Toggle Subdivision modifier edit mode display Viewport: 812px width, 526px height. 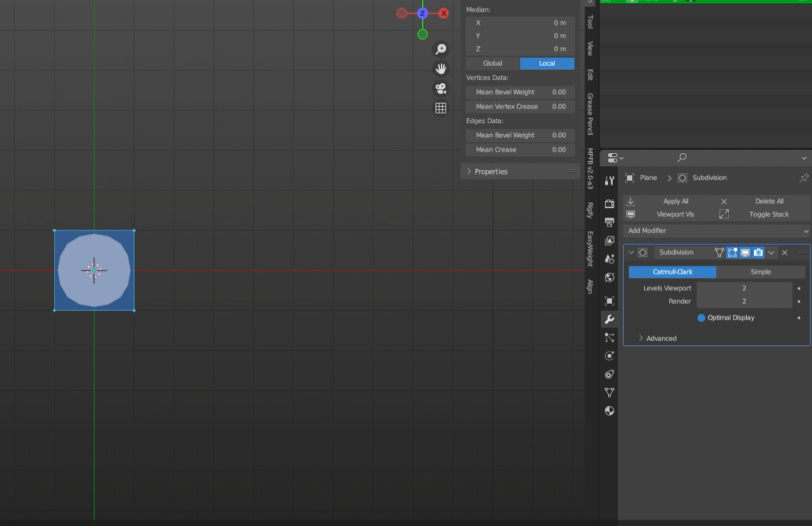point(732,252)
